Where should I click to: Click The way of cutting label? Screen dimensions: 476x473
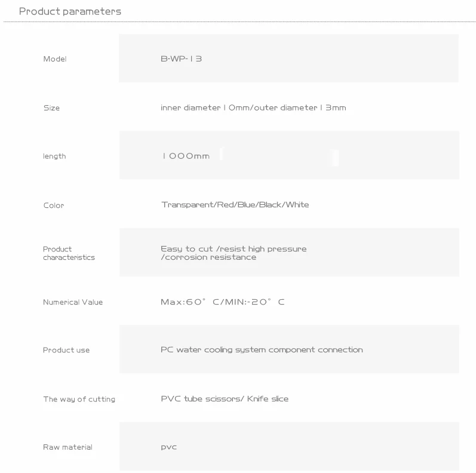point(79,399)
